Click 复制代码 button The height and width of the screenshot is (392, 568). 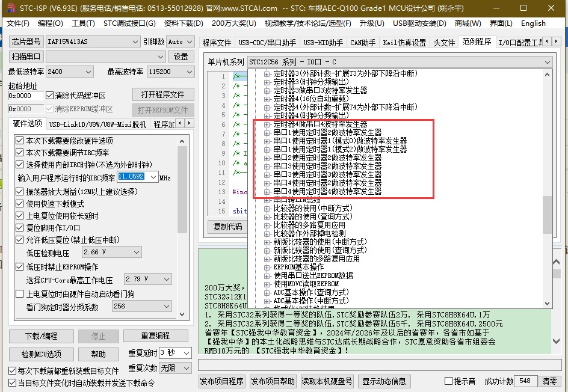coord(227,227)
